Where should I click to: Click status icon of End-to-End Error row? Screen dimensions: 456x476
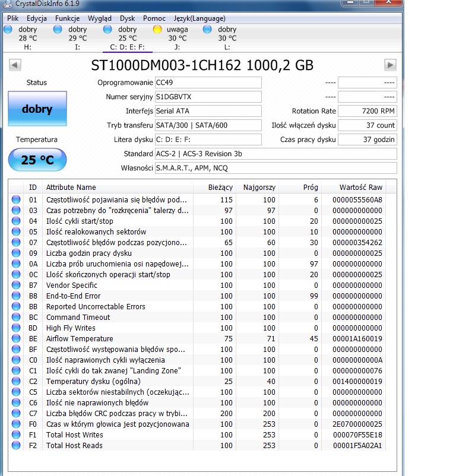tap(16, 296)
